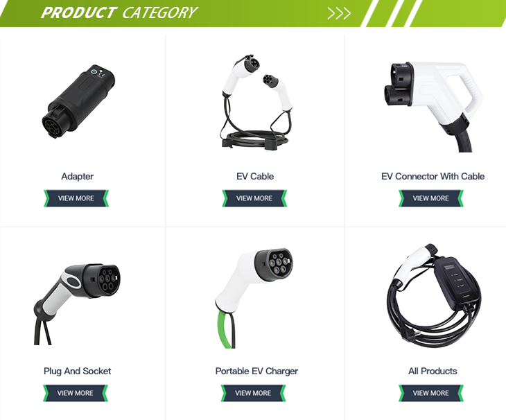This screenshot has height=420, width=506.
Task: Click View More under Plug And Socket
Action: [x=75, y=393]
